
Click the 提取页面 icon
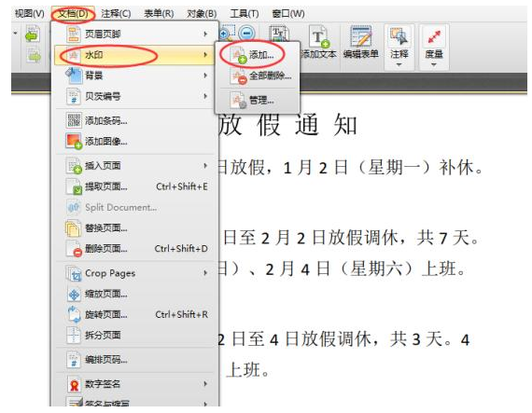pos(74,186)
